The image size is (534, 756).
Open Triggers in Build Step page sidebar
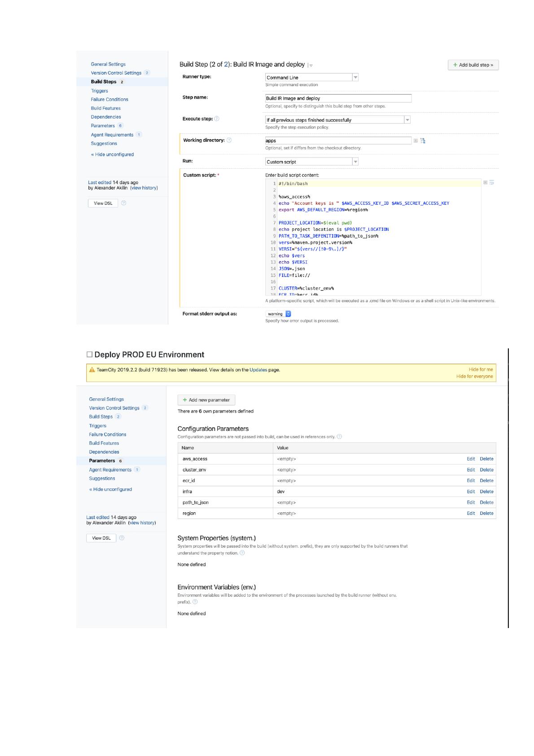point(100,91)
